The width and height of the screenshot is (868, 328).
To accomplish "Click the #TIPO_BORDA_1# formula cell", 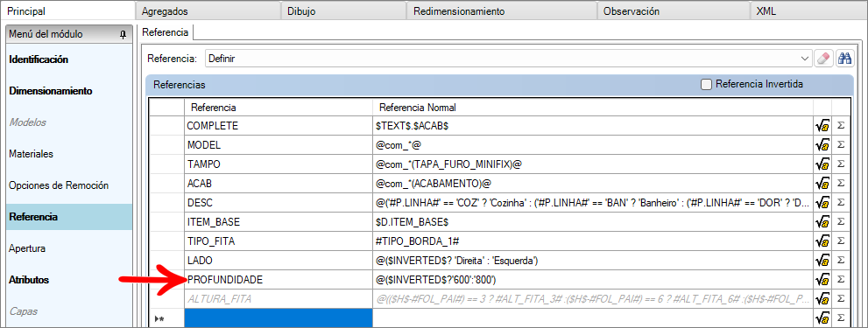I will click(593, 241).
